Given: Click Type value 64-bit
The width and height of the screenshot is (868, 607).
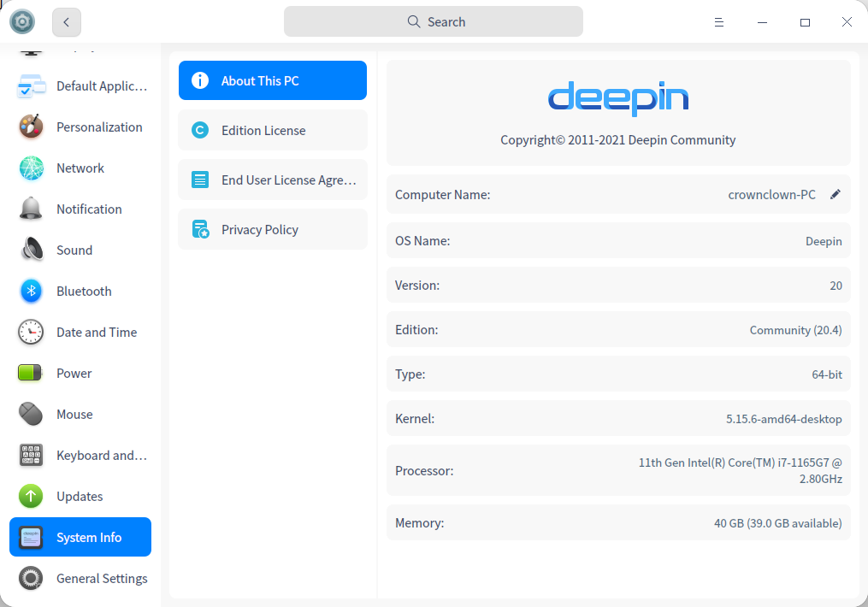Looking at the screenshot, I should click(x=826, y=374).
